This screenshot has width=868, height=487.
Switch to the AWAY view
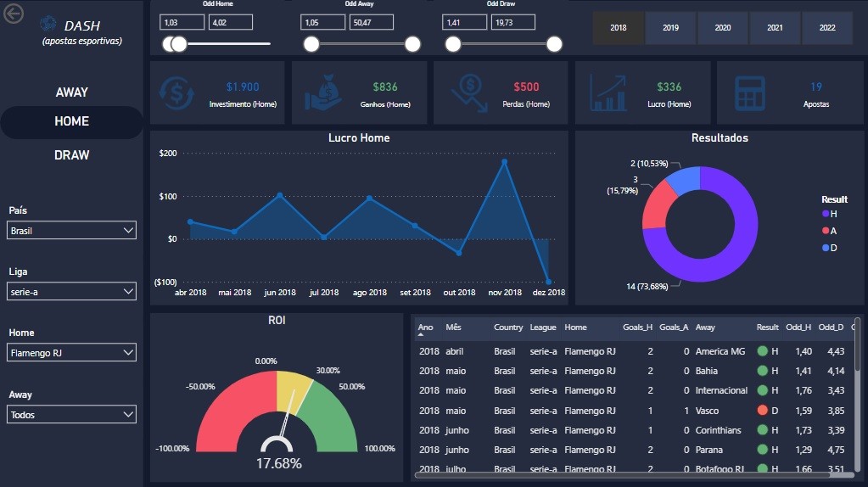72,92
